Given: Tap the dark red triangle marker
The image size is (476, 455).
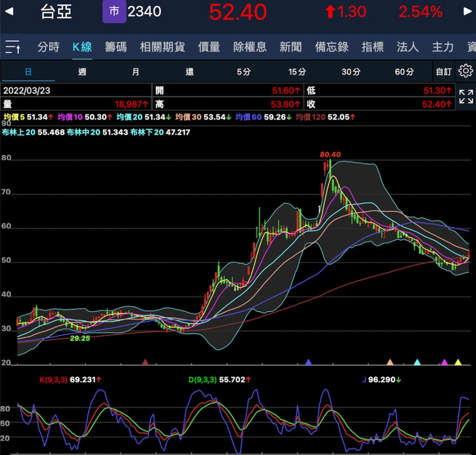Looking at the screenshot, I should 145,362.
